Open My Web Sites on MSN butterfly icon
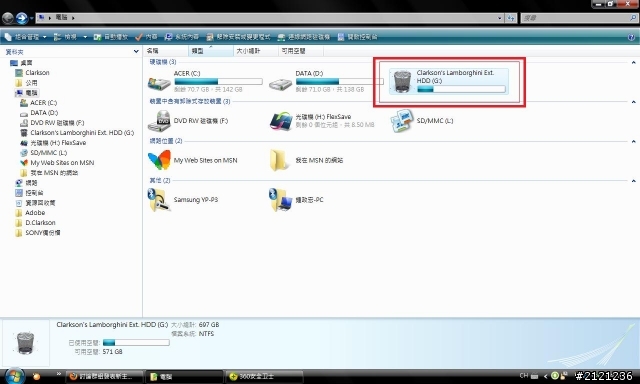Screen dimensions: 640x384 pos(159,160)
